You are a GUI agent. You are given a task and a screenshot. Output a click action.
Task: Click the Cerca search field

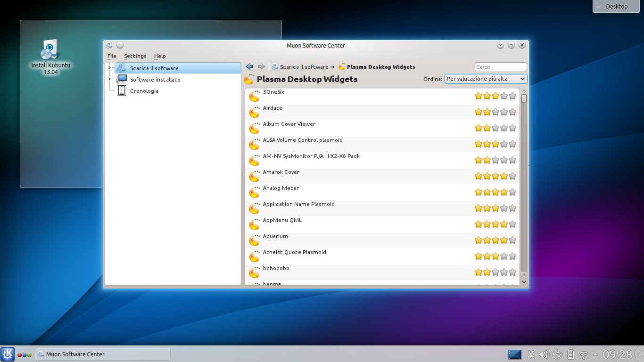click(x=501, y=67)
